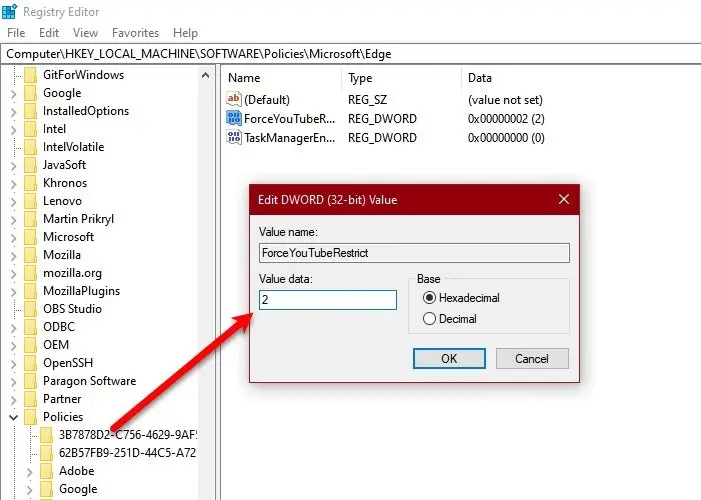Screen dimensions: 701x500
Task: Select the mozilla.org folder icon
Action: pyautogui.click(x=30, y=273)
